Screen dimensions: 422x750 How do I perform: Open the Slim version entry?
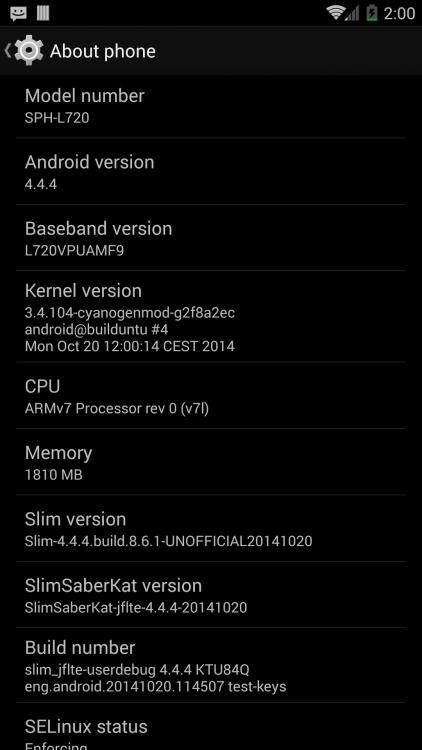pyautogui.click(x=211, y=528)
